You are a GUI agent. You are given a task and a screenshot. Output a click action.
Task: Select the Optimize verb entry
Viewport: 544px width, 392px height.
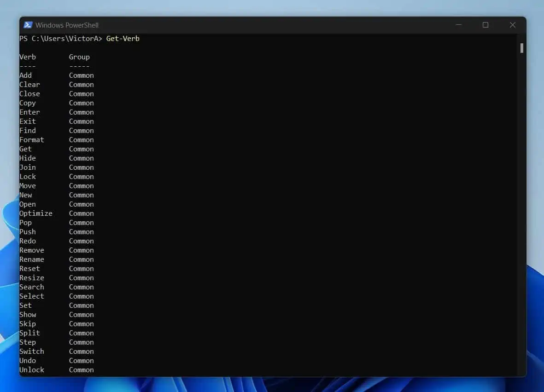click(x=36, y=213)
